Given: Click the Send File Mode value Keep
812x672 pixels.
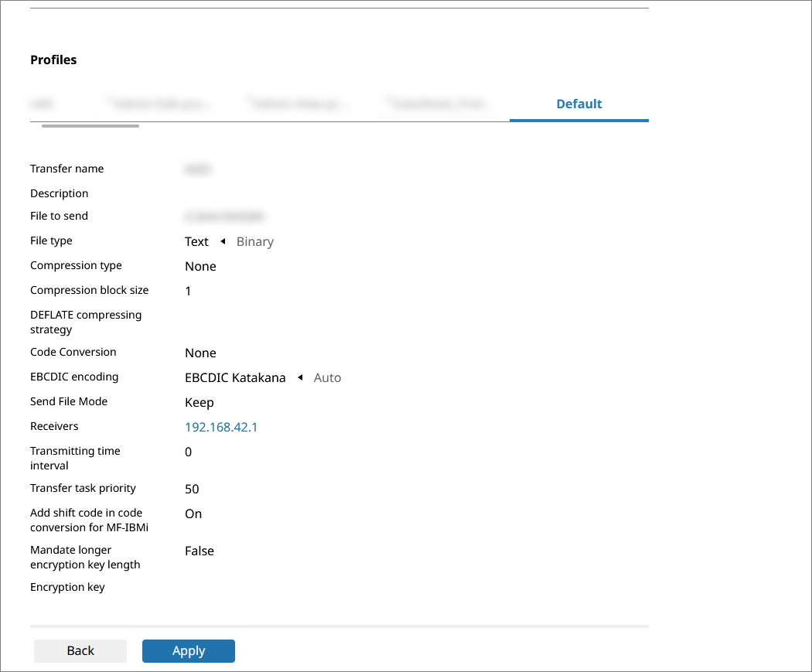Looking at the screenshot, I should [199, 403].
